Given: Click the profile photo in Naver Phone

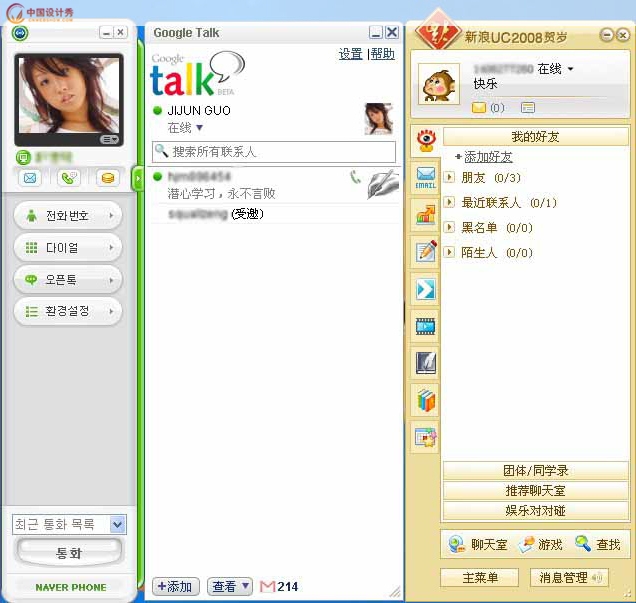Looking at the screenshot, I should [x=69, y=96].
